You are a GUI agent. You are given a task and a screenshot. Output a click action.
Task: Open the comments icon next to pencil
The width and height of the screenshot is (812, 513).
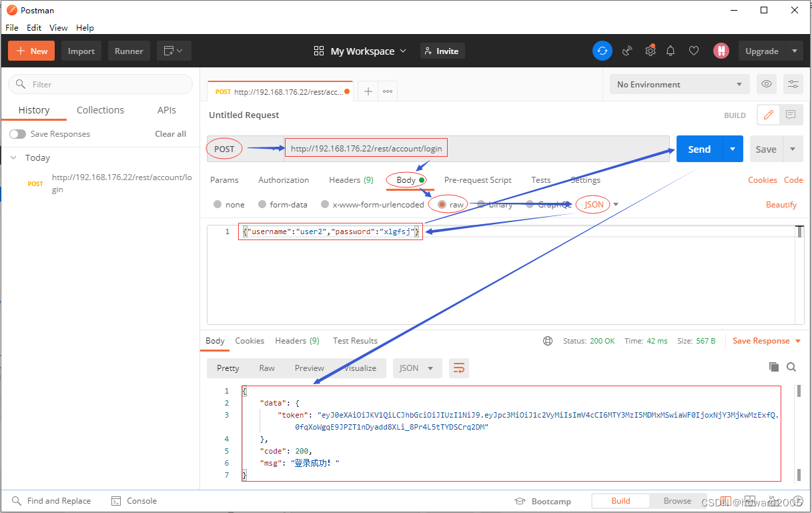point(791,115)
